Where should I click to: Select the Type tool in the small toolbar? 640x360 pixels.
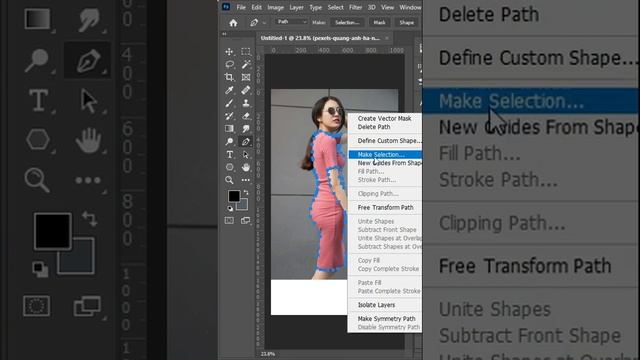(x=229, y=155)
